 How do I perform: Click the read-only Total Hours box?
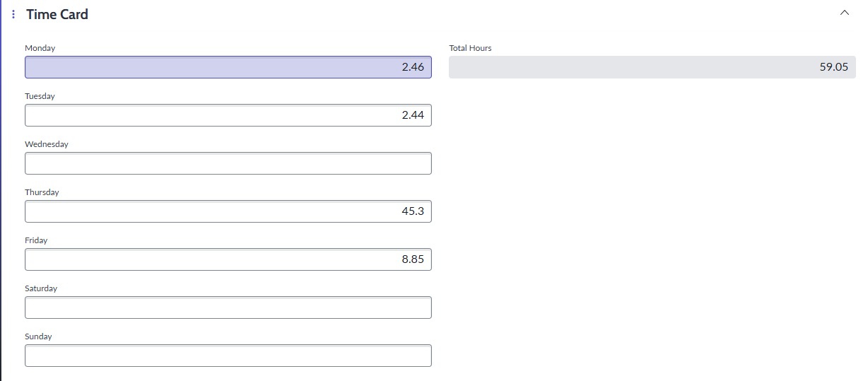point(652,67)
